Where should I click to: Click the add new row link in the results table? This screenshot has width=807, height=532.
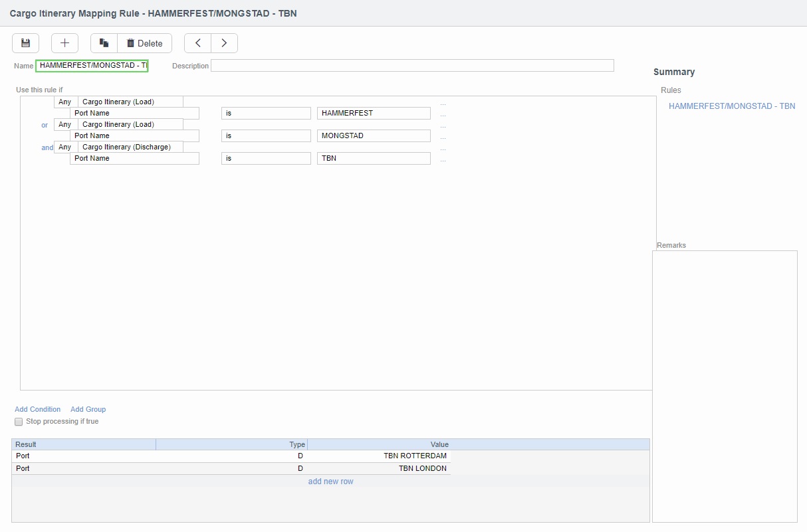tap(330, 481)
